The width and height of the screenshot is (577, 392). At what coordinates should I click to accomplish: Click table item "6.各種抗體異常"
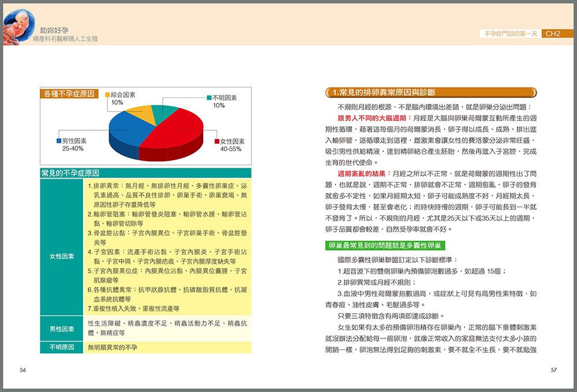pos(167,295)
